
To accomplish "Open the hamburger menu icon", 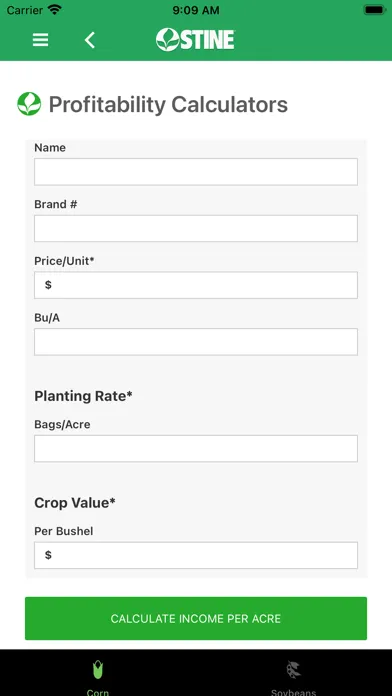I will 40,40.
